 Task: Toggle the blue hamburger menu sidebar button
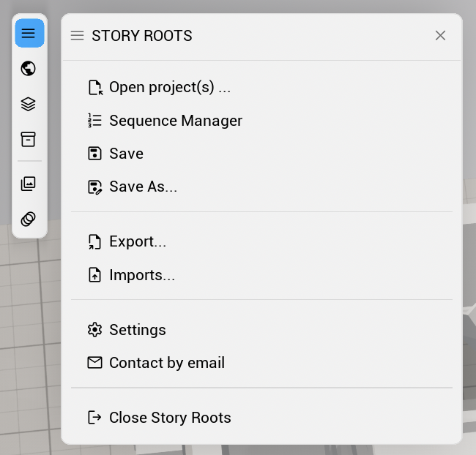[29, 33]
